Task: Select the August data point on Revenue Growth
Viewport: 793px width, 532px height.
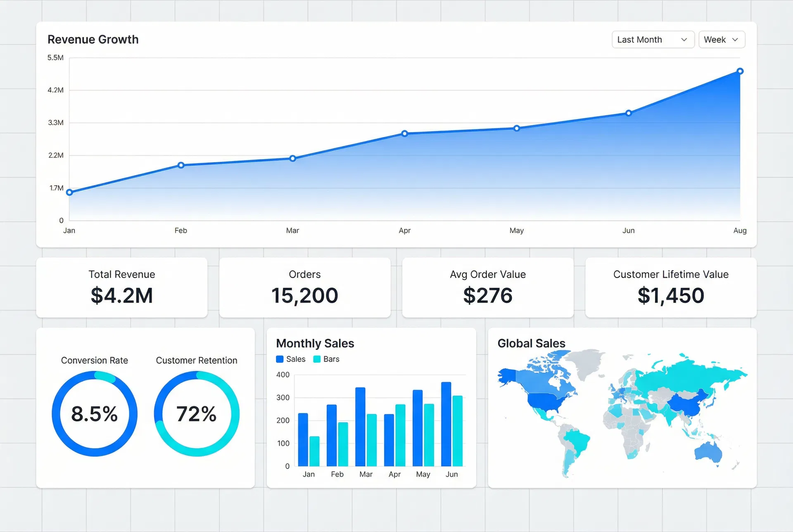Action: [739, 71]
